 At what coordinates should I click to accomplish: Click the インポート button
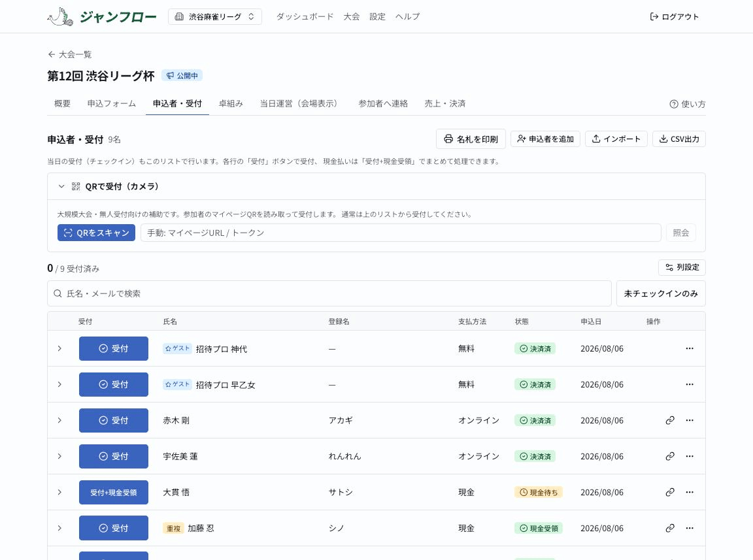pos(616,139)
